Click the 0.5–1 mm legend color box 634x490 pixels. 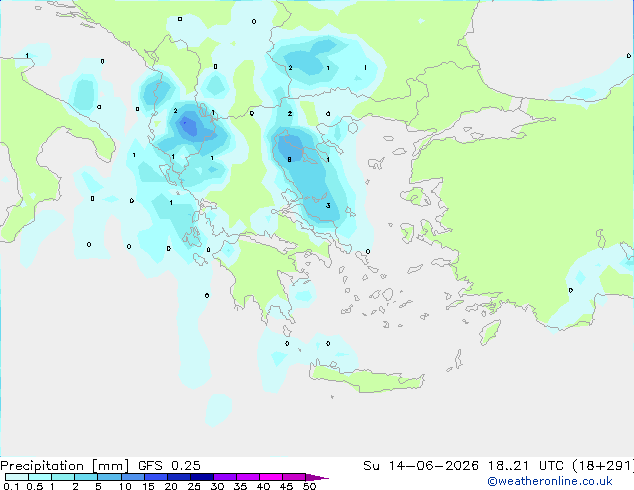(x=40, y=477)
